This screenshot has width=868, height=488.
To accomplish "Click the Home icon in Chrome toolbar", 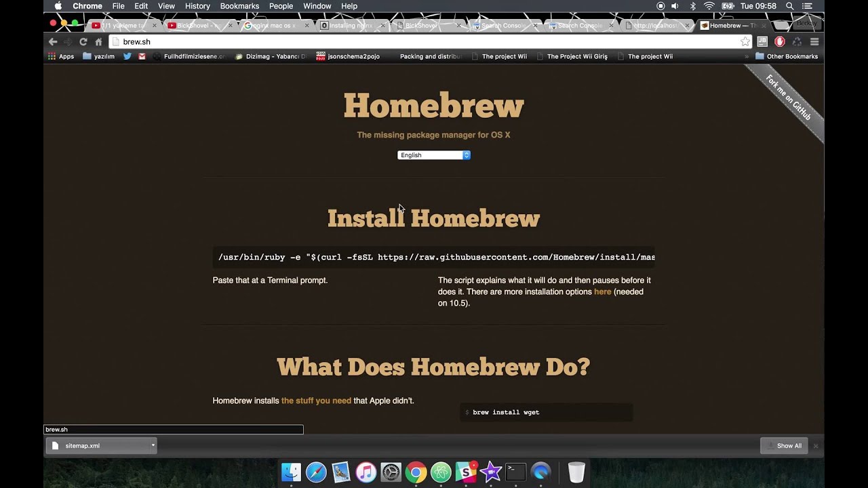I will click(x=98, y=41).
